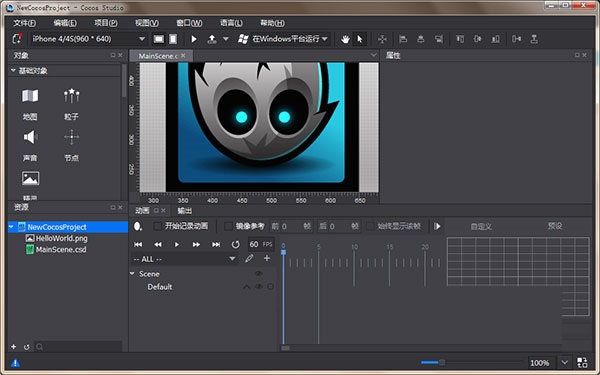
Task: Click the anchor move crosshair tool
Action: [x=382, y=39]
